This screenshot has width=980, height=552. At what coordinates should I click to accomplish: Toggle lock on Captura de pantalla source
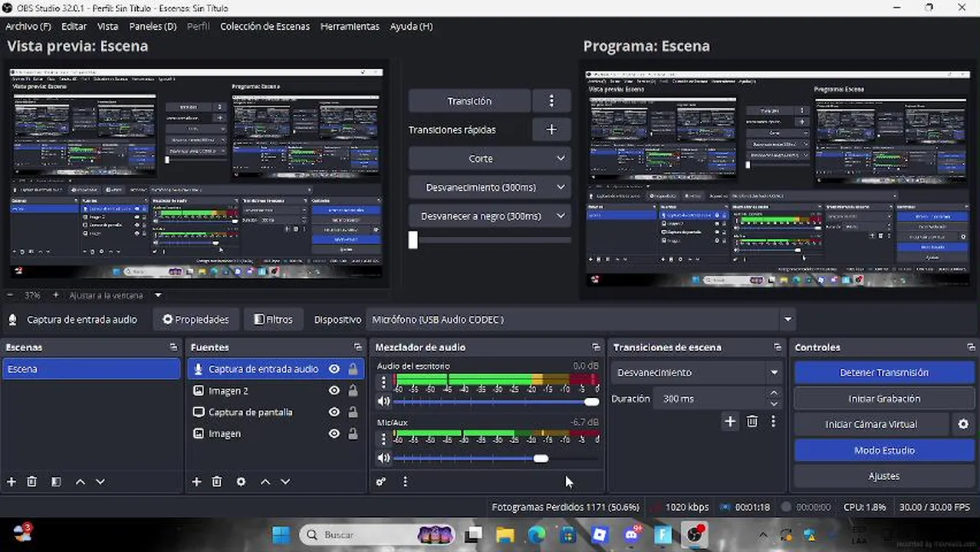[x=353, y=412]
